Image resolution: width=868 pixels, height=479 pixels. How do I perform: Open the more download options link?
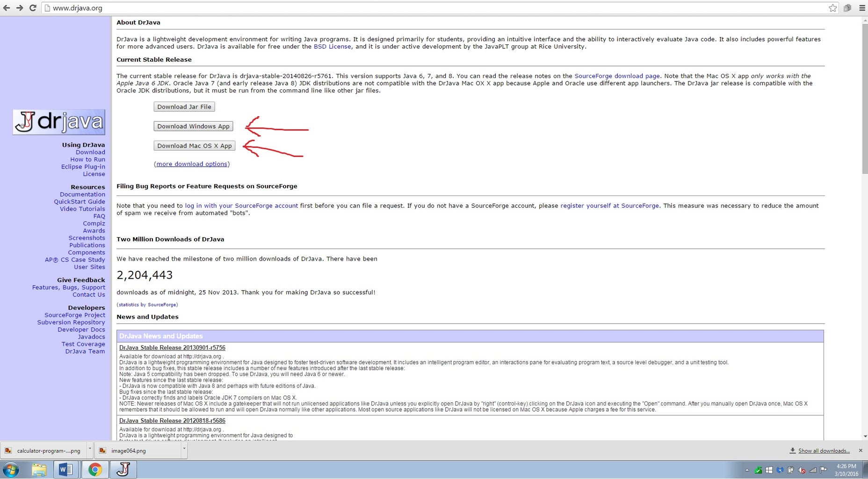(192, 164)
